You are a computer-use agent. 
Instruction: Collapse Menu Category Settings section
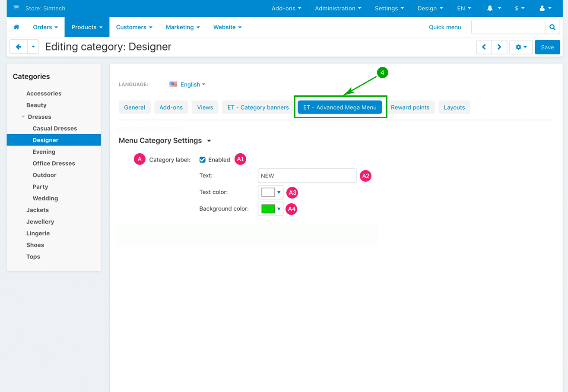(209, 141)
